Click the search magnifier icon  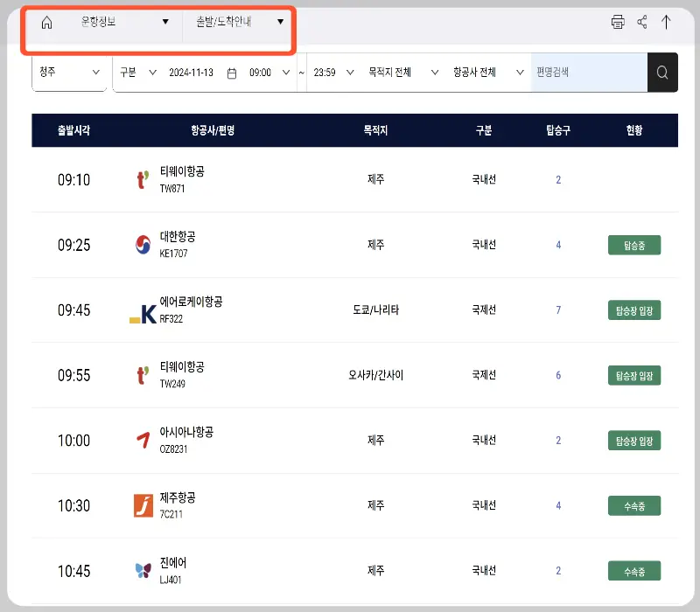click(662, 72)
